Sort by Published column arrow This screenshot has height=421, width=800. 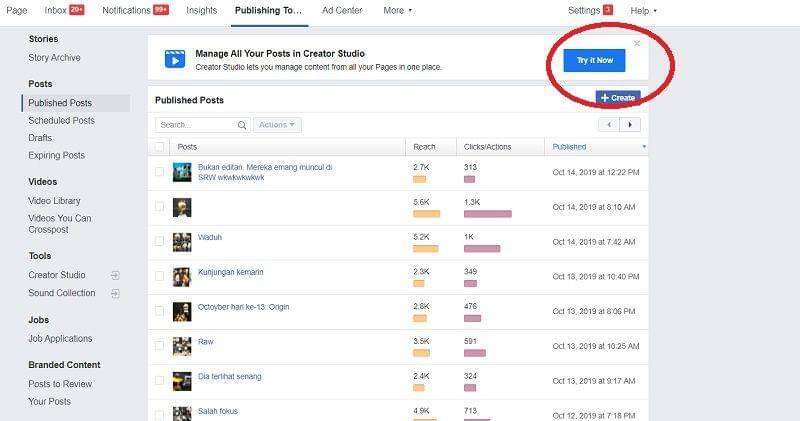tap(644, 147)
